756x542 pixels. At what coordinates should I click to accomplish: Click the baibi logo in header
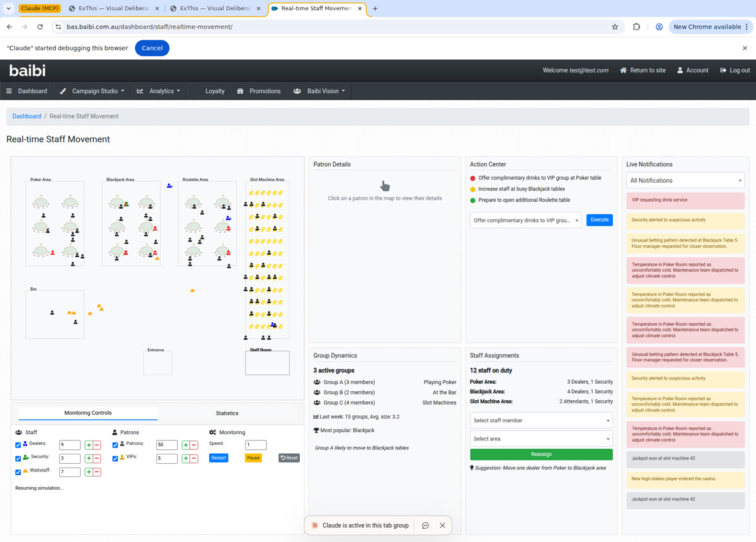pyautogui.click(x=27, y=71)
